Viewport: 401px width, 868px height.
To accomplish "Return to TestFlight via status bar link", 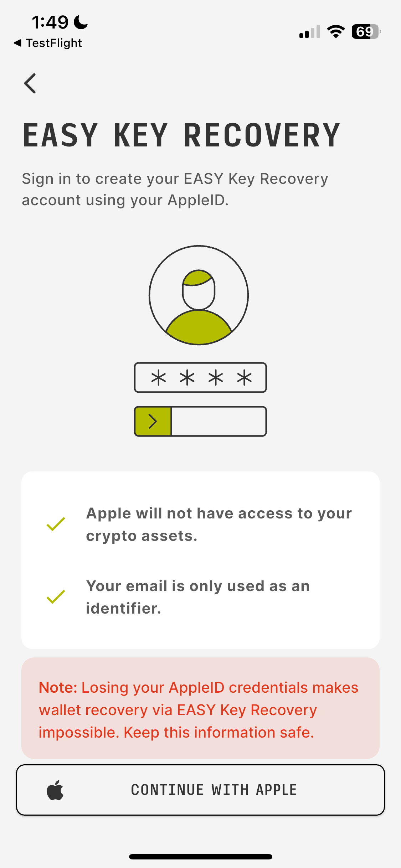I will click(x=48, y=43).
